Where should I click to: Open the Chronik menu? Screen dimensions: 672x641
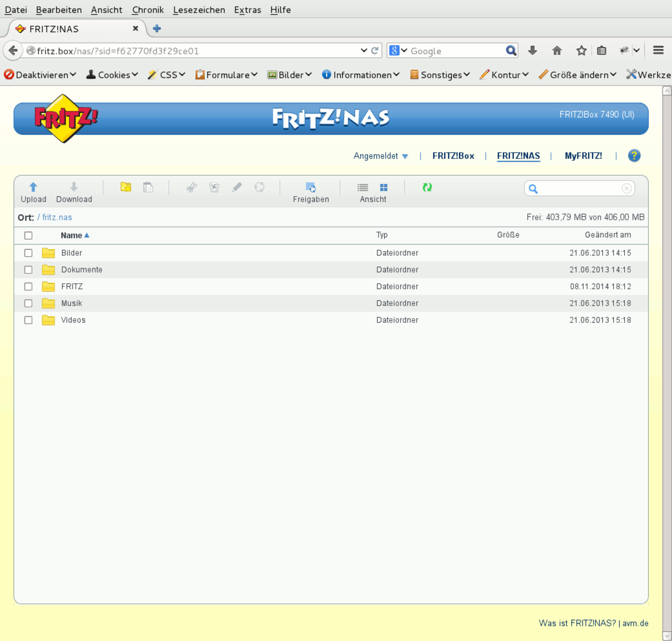[148, 9]
